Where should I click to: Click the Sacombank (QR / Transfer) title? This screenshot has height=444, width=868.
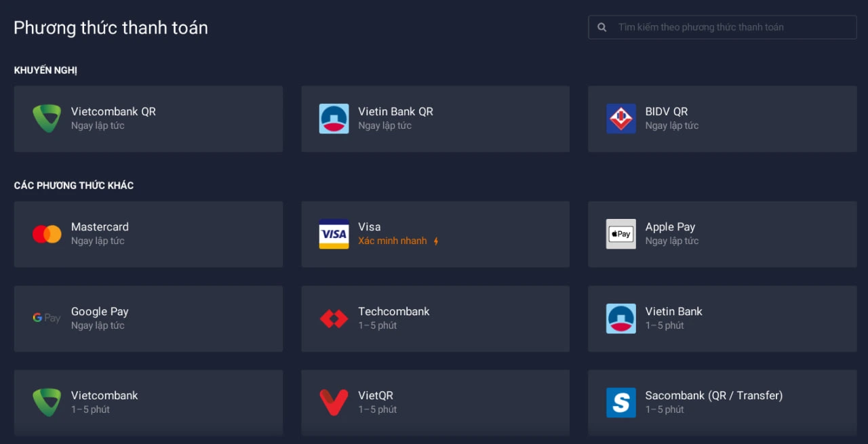714,395
